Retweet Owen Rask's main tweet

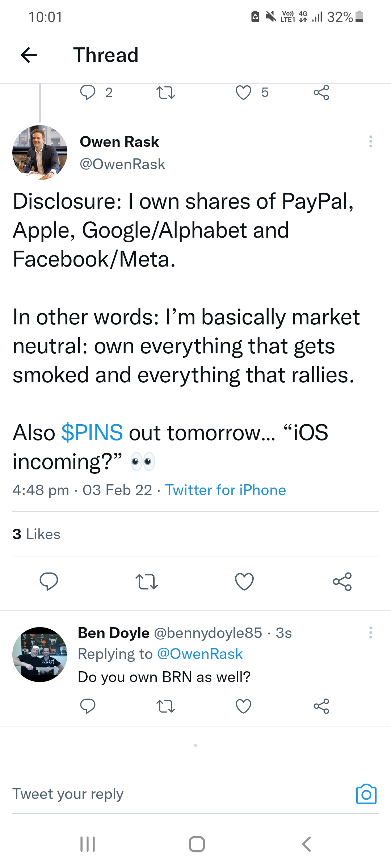(146, 582)
